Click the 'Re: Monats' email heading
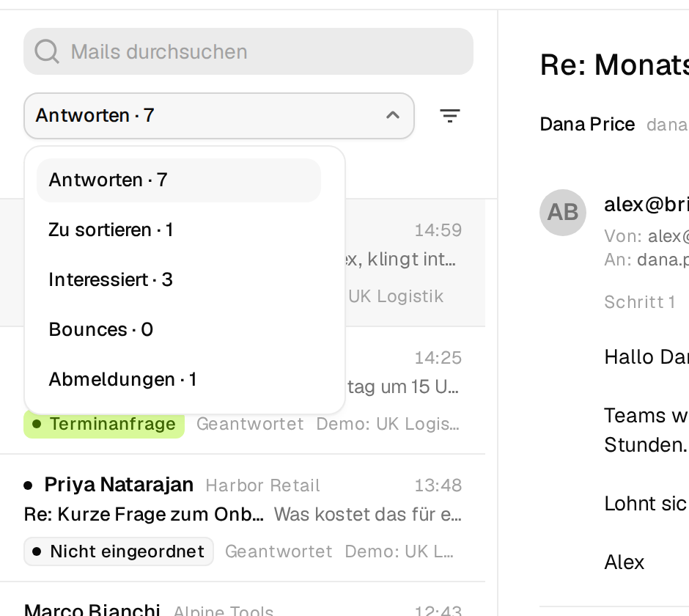The width and height of the screenshot is (689, 616). [x=614, y=65]
